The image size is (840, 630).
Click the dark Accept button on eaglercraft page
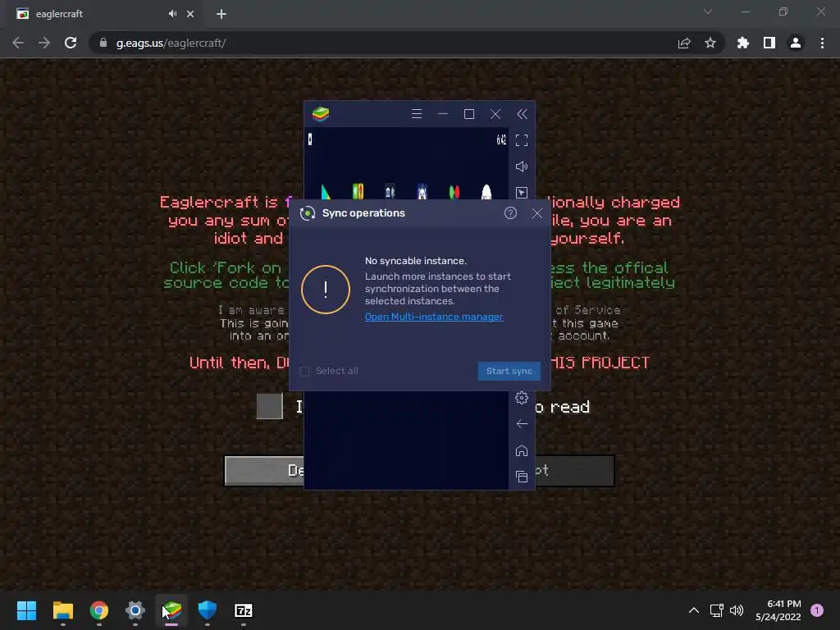point(574,471)
